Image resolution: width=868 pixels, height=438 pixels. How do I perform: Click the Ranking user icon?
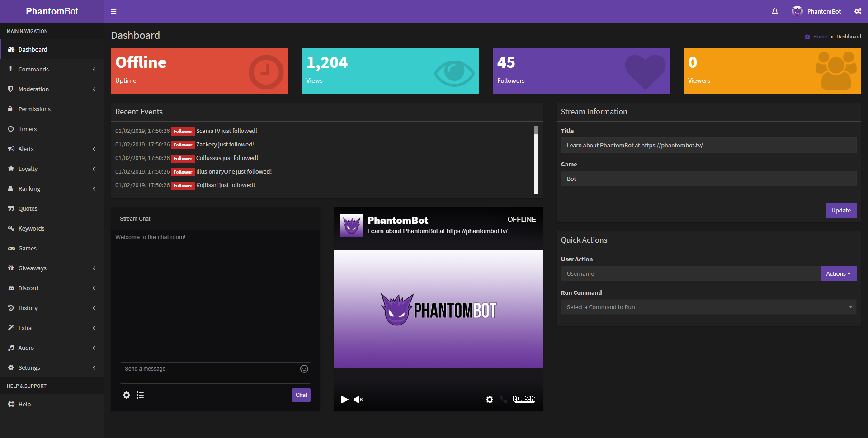pyautogui.click(x=10, y=188)
